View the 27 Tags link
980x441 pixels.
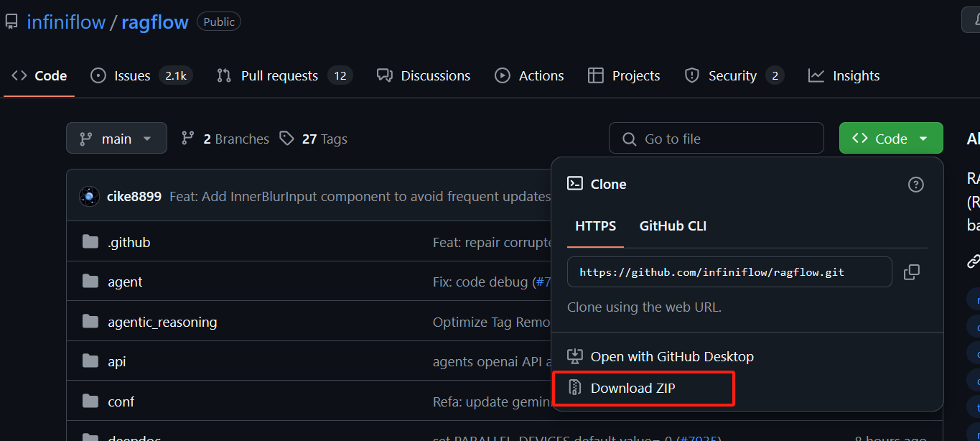click(x=313, y=139)
